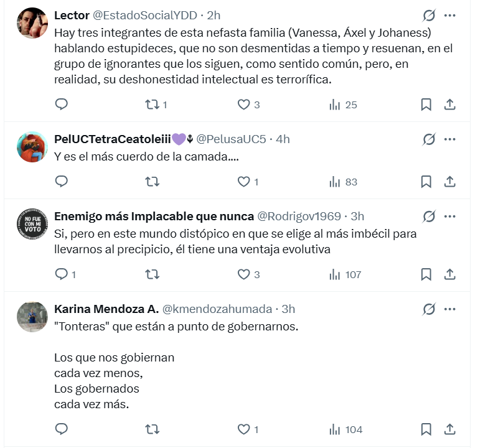The image size is (493, 448).
Task: Share Karina Mendoza A.'s tweet
Action: coord(450,429)
